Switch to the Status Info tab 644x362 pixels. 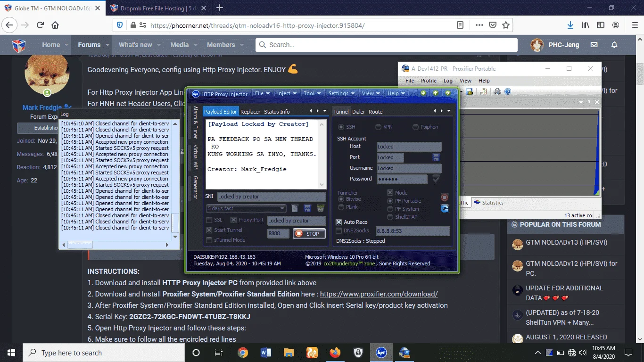point(277,112)
